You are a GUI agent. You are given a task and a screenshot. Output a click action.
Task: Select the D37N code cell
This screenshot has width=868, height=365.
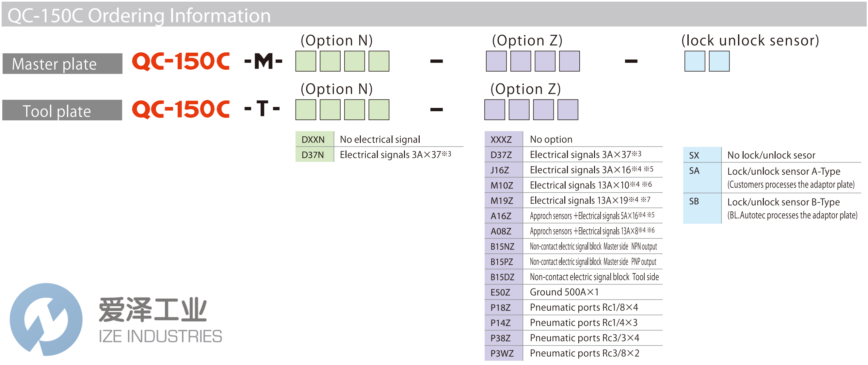point(314,154)
